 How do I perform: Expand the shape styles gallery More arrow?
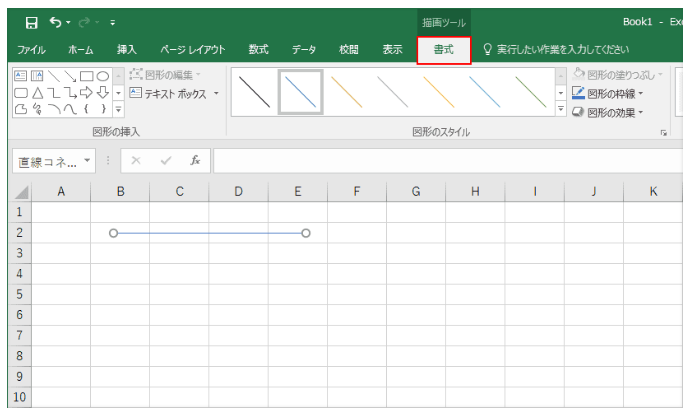coord(561,110)
